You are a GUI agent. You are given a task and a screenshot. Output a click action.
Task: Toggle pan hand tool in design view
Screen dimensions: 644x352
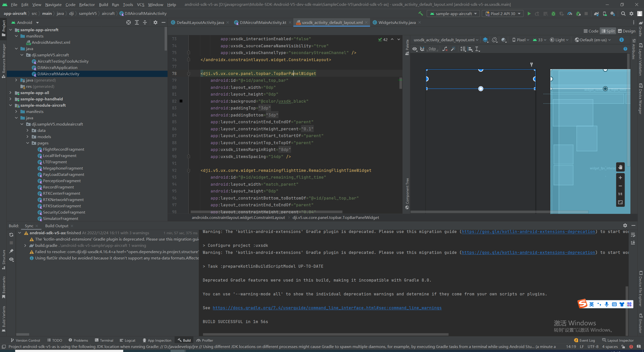click(x=620, y=167)
